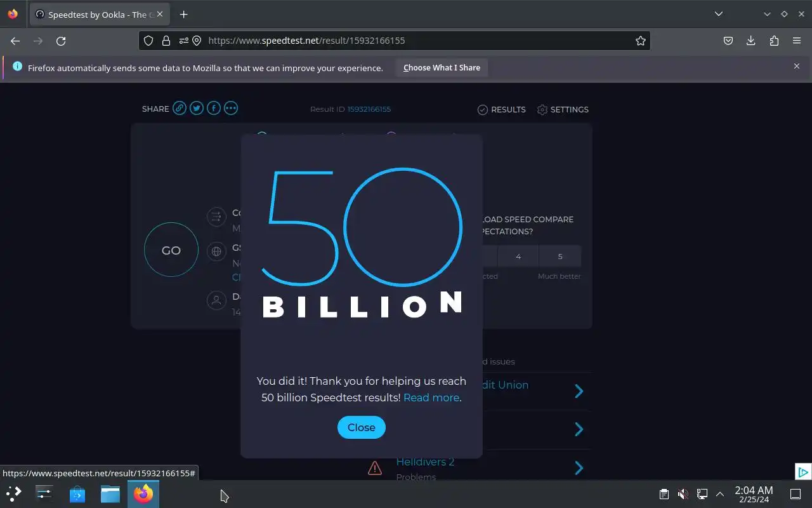Image resolution: width=812 pixels, height=508 pixels.
Task: Open clipboard tray icon
Action: 664,493
